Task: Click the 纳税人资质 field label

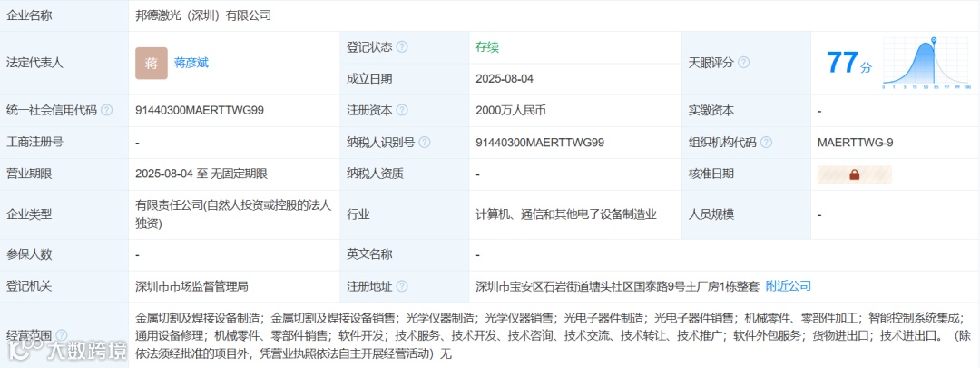Action: 375,174
